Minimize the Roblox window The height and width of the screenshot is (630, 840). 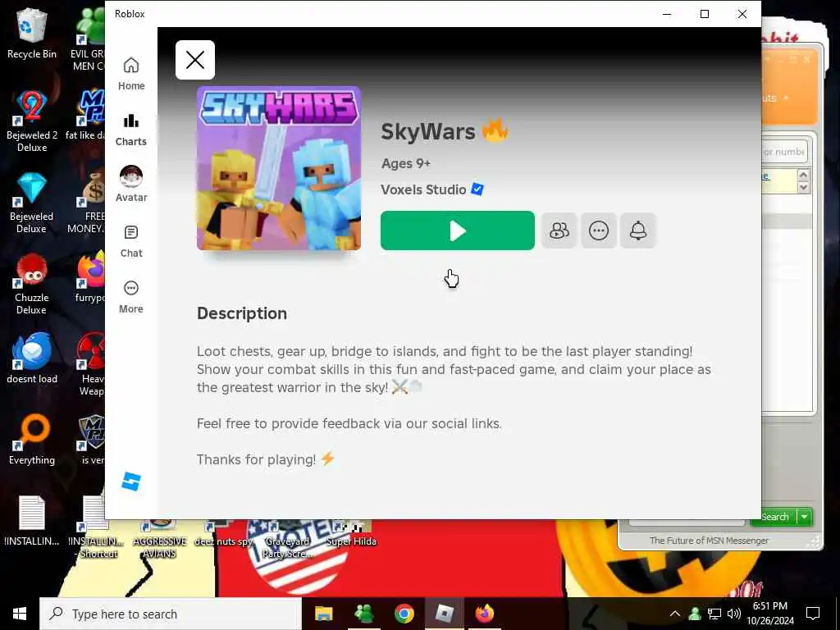coord(667,14)
